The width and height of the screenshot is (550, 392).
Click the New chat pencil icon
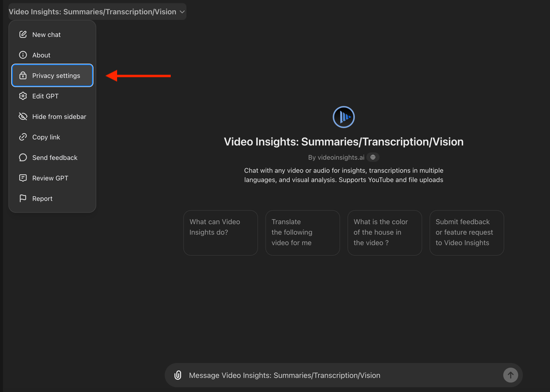click(23, 34)
